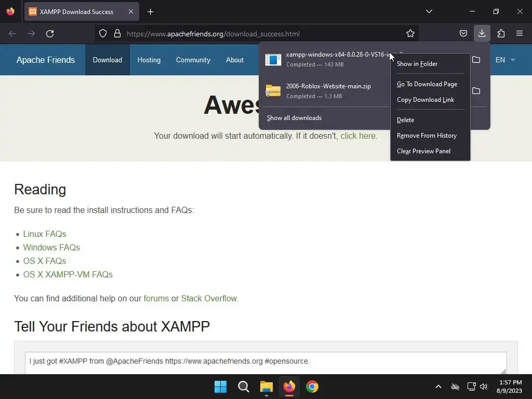This screenshot has height=399, width=532.
Task: Click the back navigation arrow
Action: click(x=12, y=34)
